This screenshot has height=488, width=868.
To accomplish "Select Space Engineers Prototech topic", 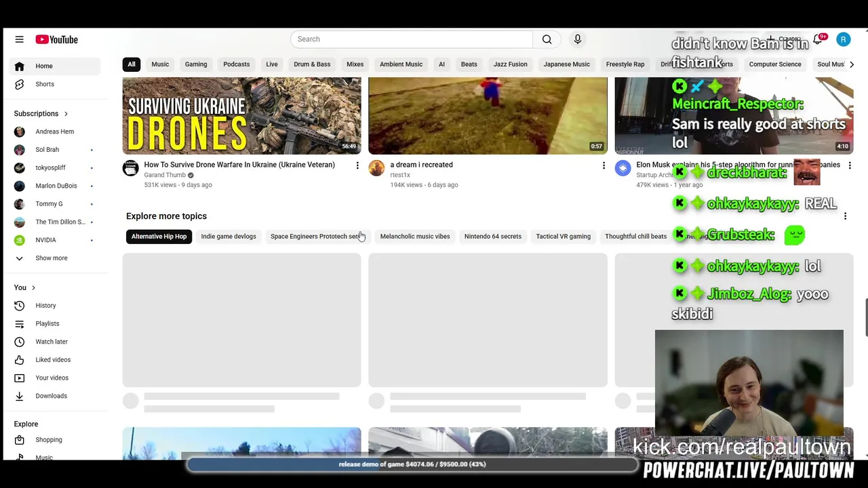I will (317, 237).
